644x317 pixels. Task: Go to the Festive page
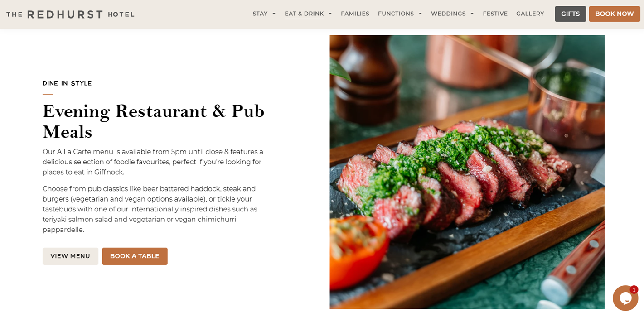[495, 14]
